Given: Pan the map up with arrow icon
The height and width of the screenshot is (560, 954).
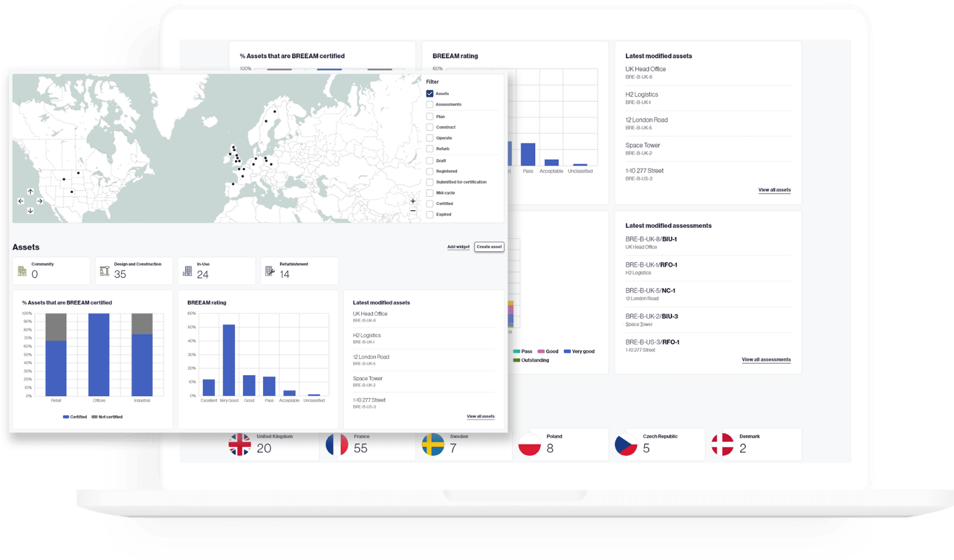Looking at the screenshot, I should [x=31, y=192].
